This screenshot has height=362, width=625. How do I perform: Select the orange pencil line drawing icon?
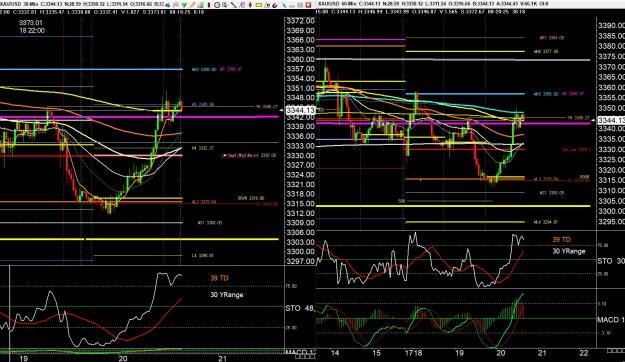[193, 5]
